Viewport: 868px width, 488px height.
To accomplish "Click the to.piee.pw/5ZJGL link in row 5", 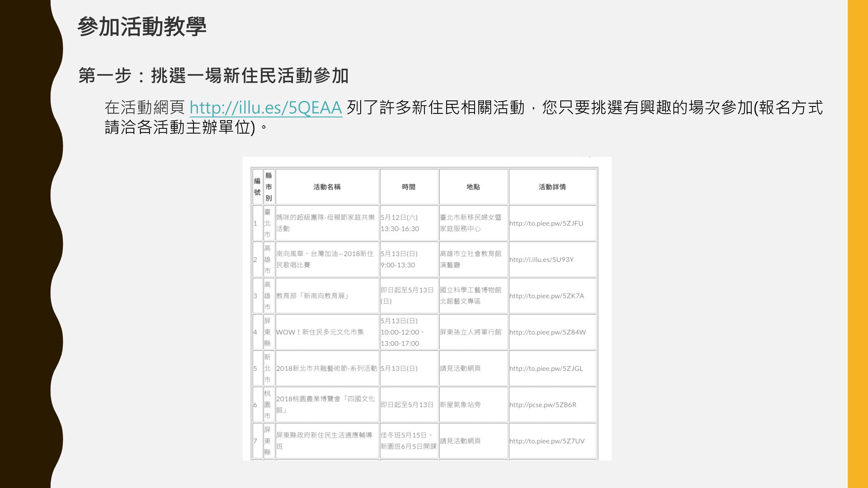I will 546,368.
